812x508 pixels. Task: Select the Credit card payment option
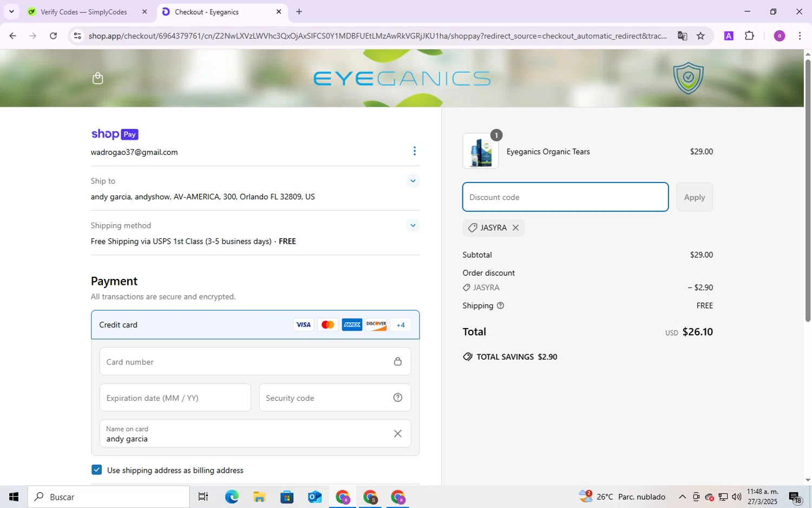click(255, 325)
